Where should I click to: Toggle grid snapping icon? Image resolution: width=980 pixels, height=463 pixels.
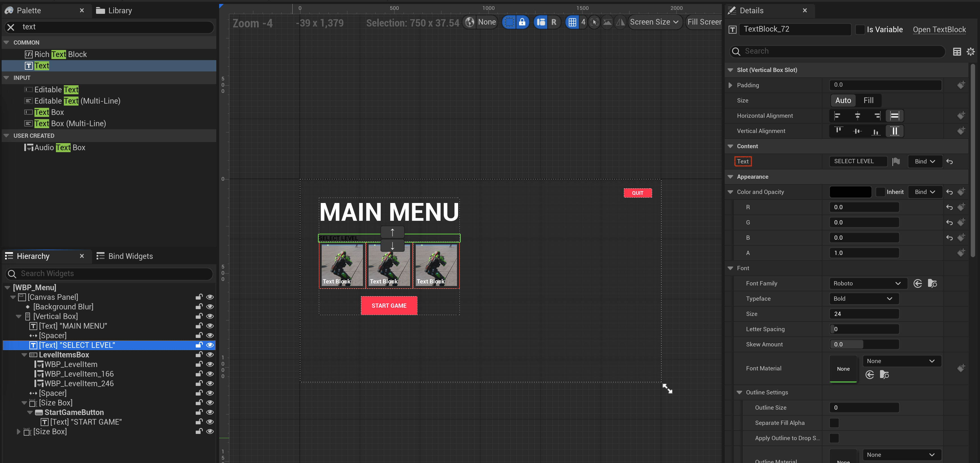click(572, 22)
